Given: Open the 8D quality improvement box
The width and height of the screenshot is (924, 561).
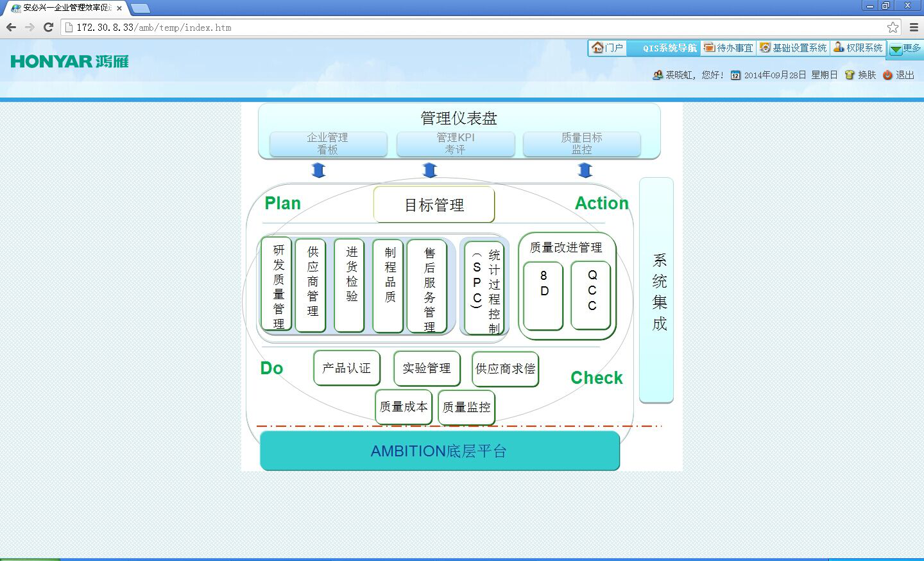Looking at the screenshot, I should [x=543, y=295].
